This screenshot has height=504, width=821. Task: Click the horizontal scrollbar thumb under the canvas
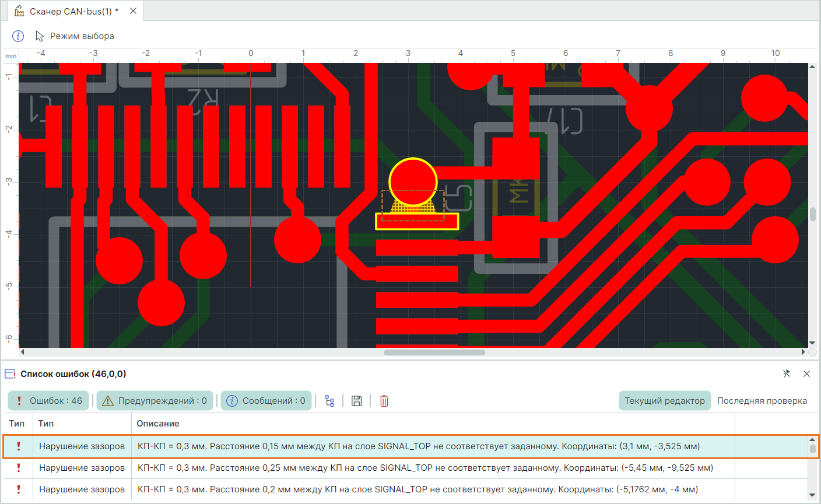click(x=434, y=352)
